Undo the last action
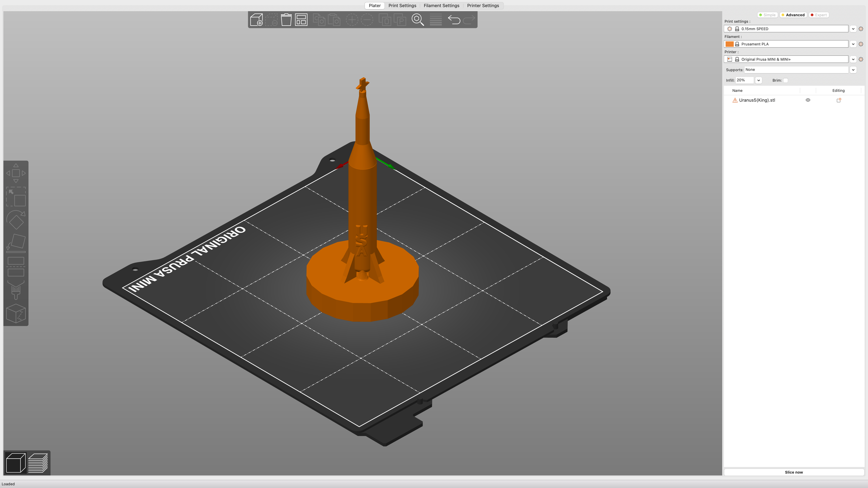 [454, 19]
